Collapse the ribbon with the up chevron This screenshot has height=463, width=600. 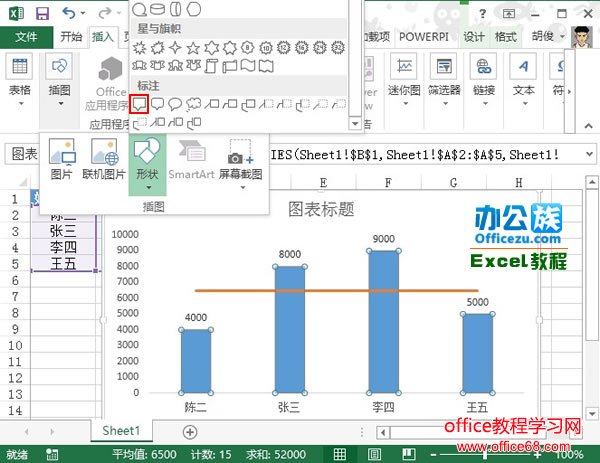(589, 126)
